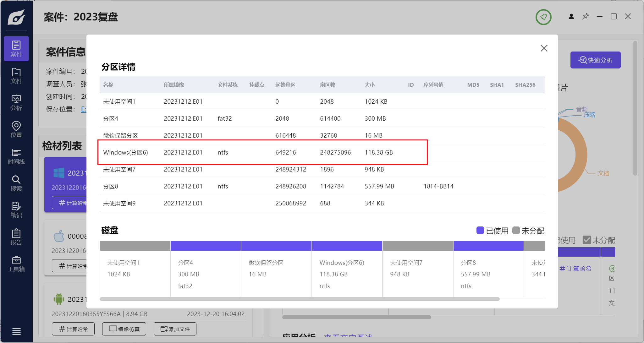Viewport: 644px width, 343px height.
Task: Click the 分区8 disk map block
Action: (488, 269)
